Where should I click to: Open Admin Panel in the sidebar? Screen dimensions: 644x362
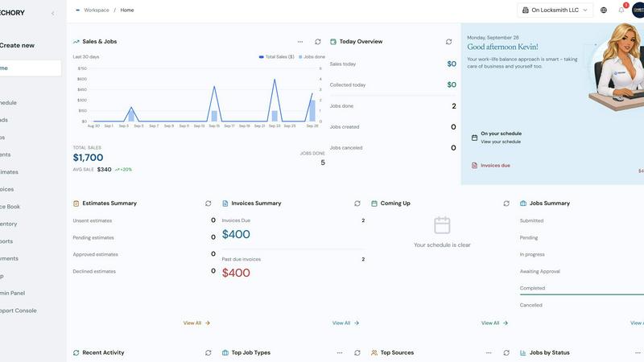pyautogui.click(x=12, y=294)
